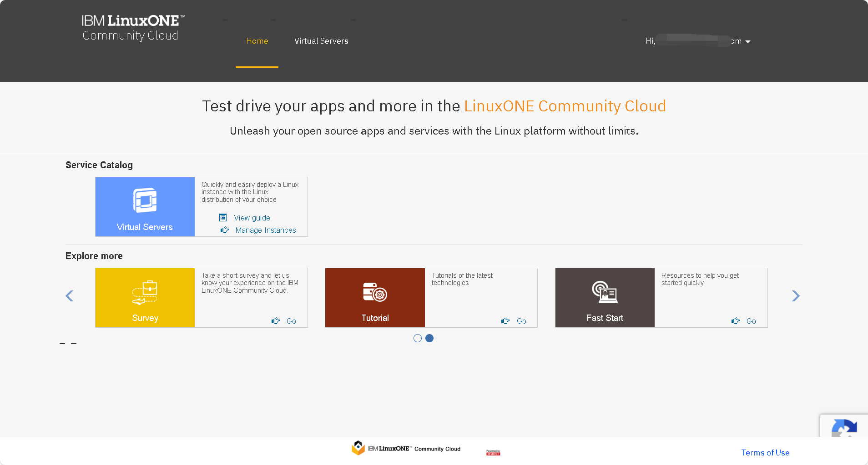Expand the user account dropdown arrow

748,41
